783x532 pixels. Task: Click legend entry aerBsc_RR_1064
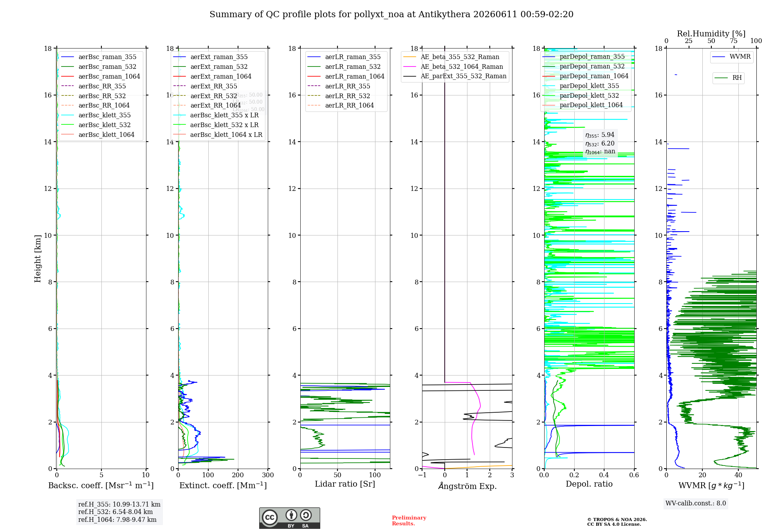click(96, 106)
